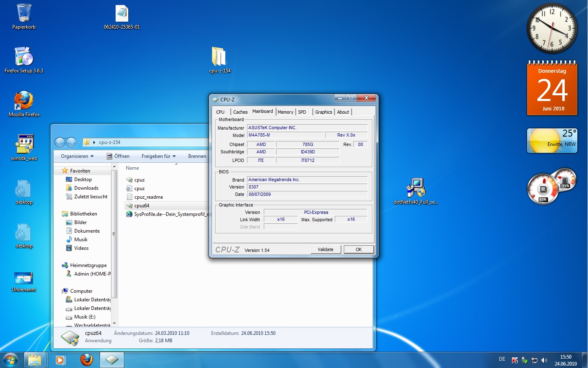Click the Explorer forward navigation arrow

click(x=71, y=142)
